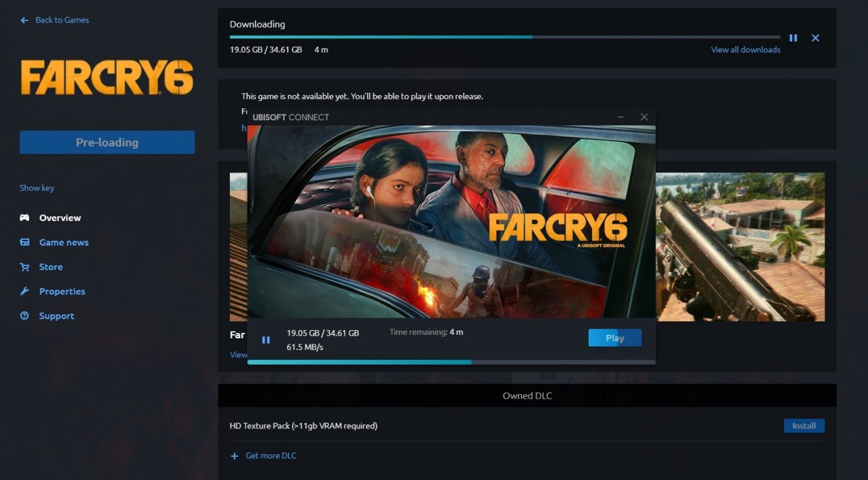Pause the download in the Ubisoft Connect popup

pyautogui.click(x=266, y=340)
